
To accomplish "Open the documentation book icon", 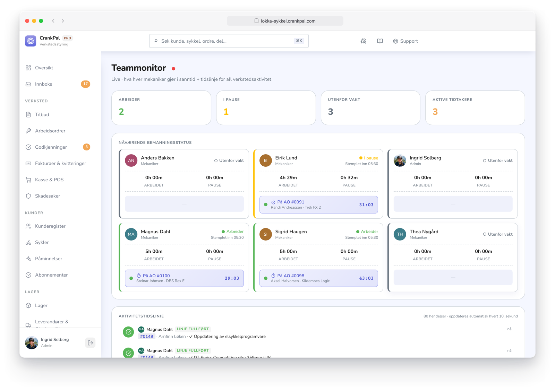I will [x=380, y=41].
